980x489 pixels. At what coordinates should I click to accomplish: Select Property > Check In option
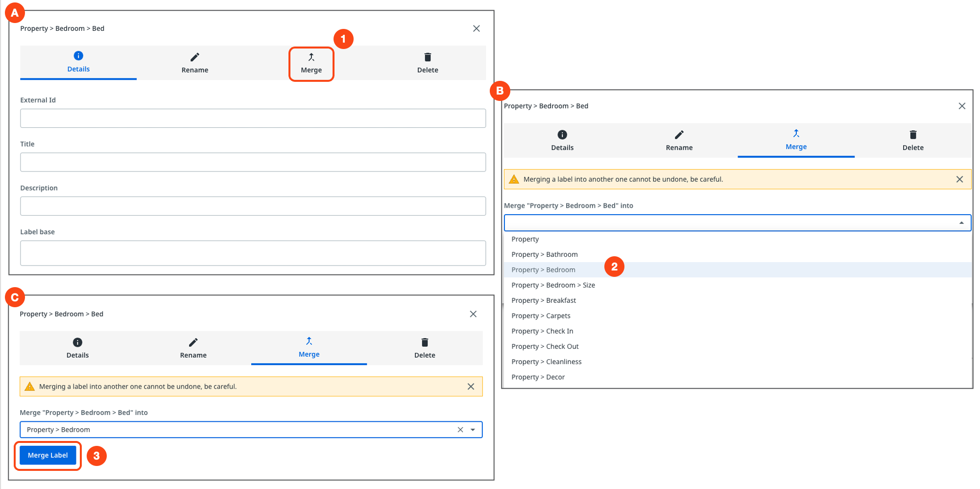pos(738,331)
